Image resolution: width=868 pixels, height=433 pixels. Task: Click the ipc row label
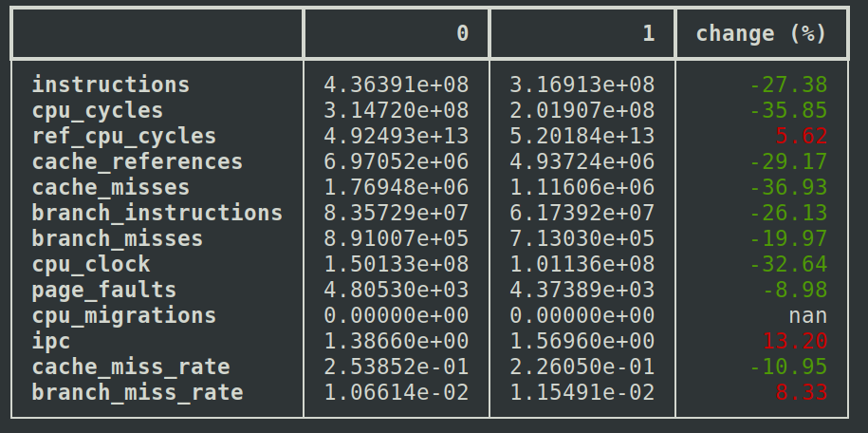click(51, 341)
